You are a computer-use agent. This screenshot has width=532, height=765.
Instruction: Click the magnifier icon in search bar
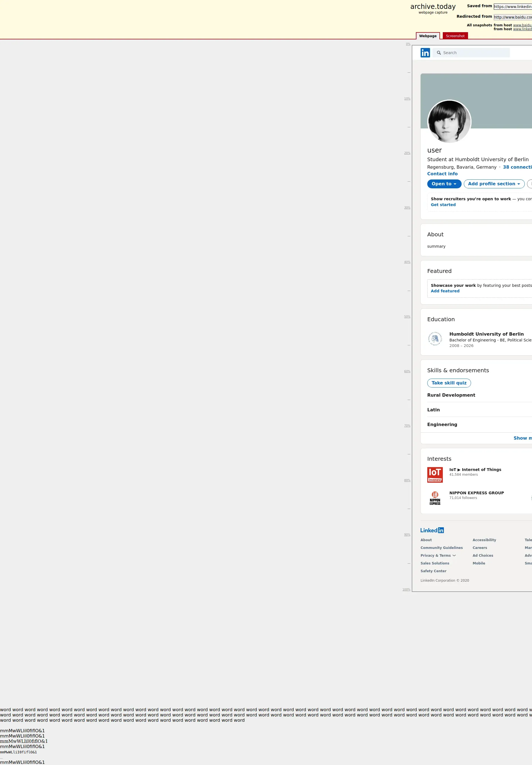coord(439,53)
